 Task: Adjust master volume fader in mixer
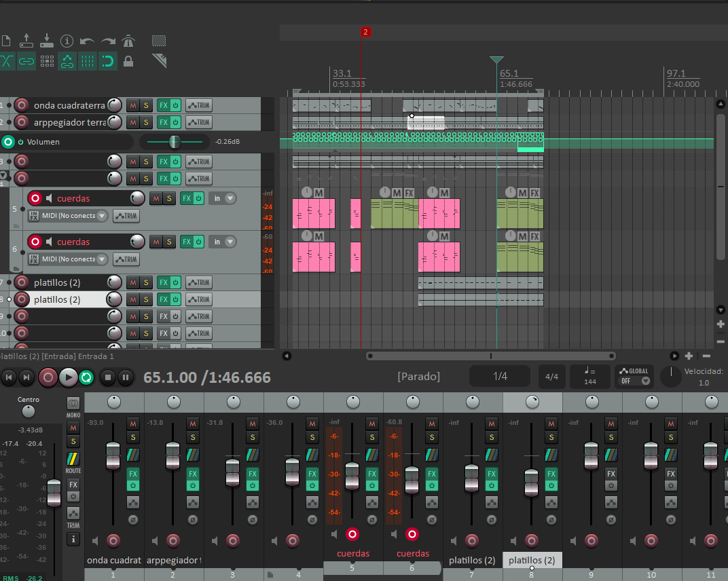pos(54,493)
